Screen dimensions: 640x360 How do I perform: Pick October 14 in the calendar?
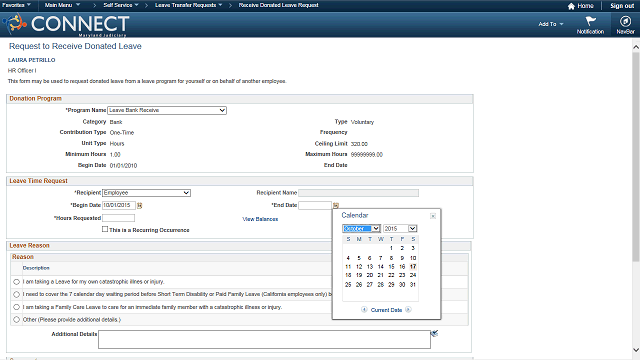click(x=380, y=267)
